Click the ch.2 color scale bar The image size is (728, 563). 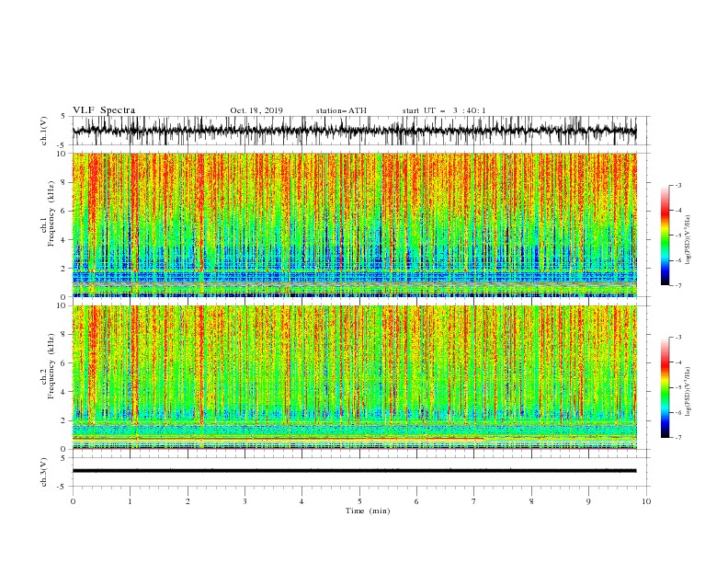coord(665,387)
